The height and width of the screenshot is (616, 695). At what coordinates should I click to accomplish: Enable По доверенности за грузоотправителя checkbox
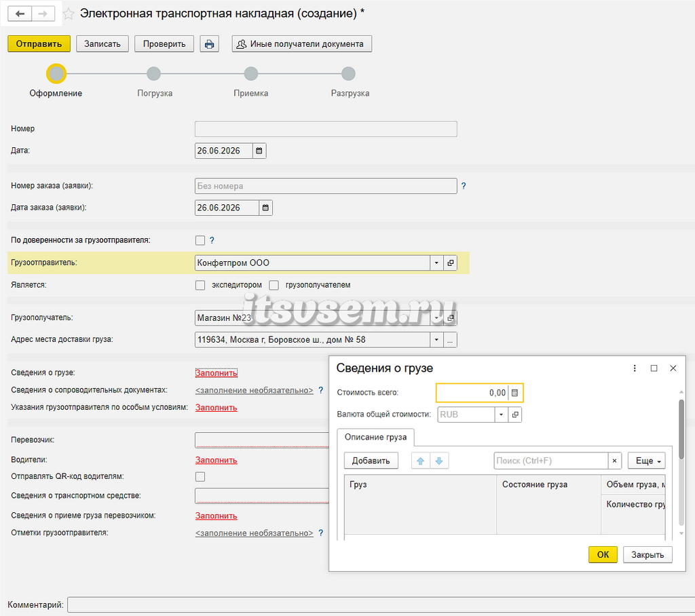pos(200,240)
